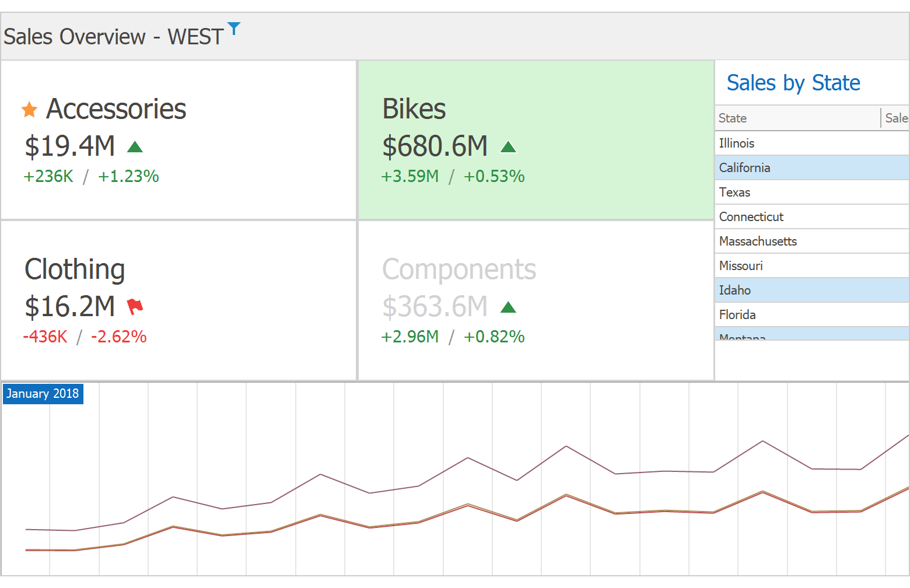Select the Bikes sales card

(x=535, y=140)
